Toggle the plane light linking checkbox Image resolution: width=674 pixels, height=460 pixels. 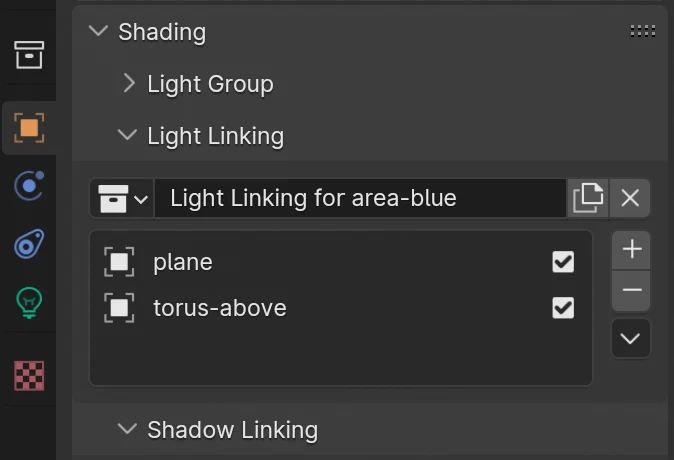coord(563,262)
